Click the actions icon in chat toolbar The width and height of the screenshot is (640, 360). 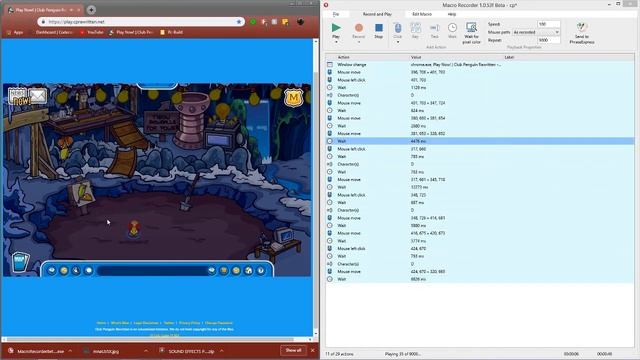point(76,270)
